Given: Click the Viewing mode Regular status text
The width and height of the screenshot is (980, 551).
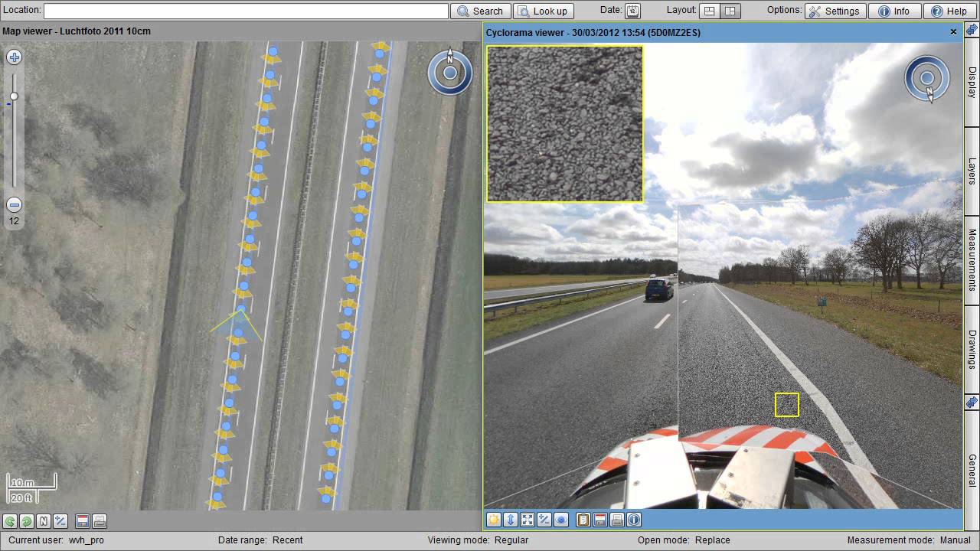Looking at the screenshot, I should pos(478,540).
